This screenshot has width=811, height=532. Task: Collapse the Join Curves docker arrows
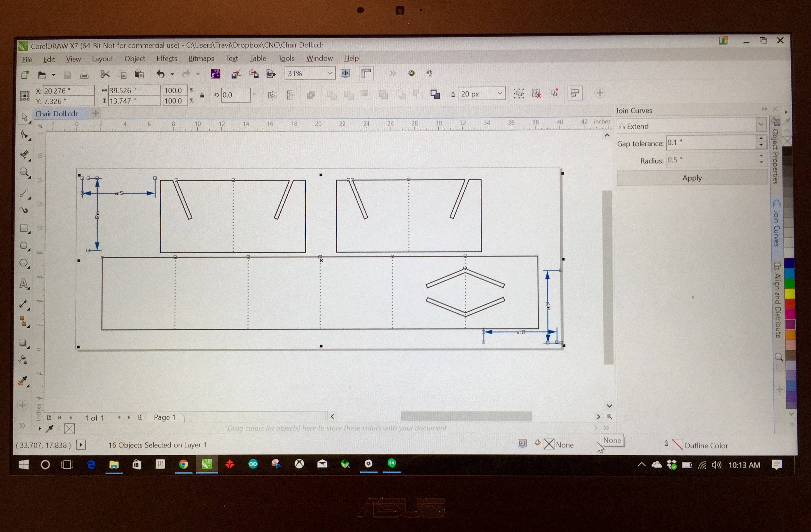pyautogui.click(x=764, y=109)
